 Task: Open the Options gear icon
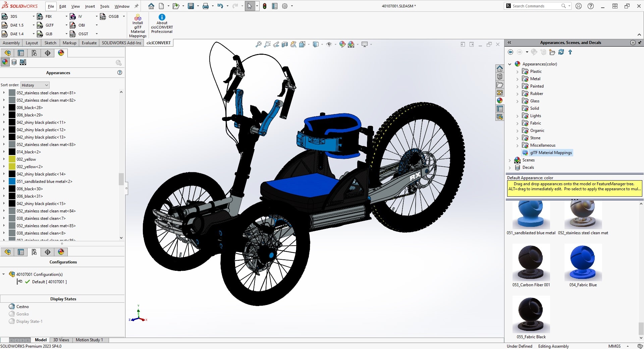pos(285,6)
